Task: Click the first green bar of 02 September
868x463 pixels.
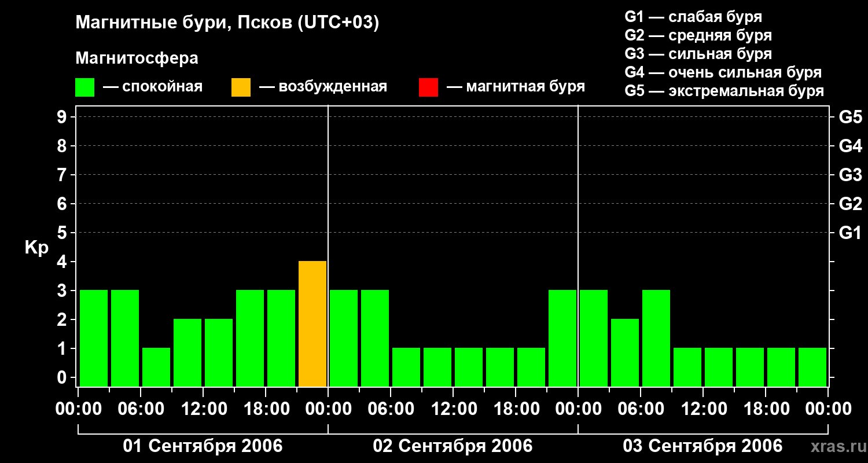Action: (x=344, y=338)
